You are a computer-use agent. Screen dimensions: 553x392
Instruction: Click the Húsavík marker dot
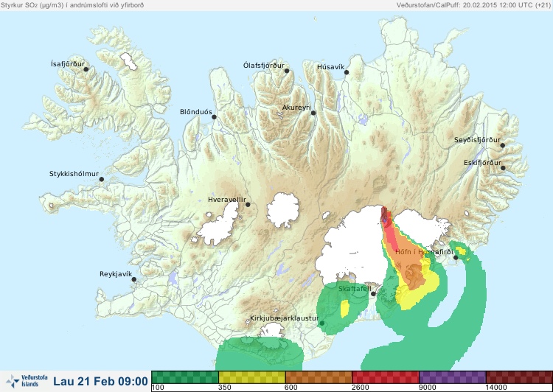click(x=347, y=72)
